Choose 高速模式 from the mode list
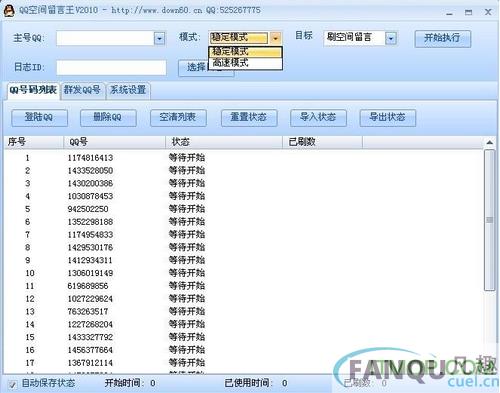Viewport: 500px width, 393px height. (x=245, y=63)
